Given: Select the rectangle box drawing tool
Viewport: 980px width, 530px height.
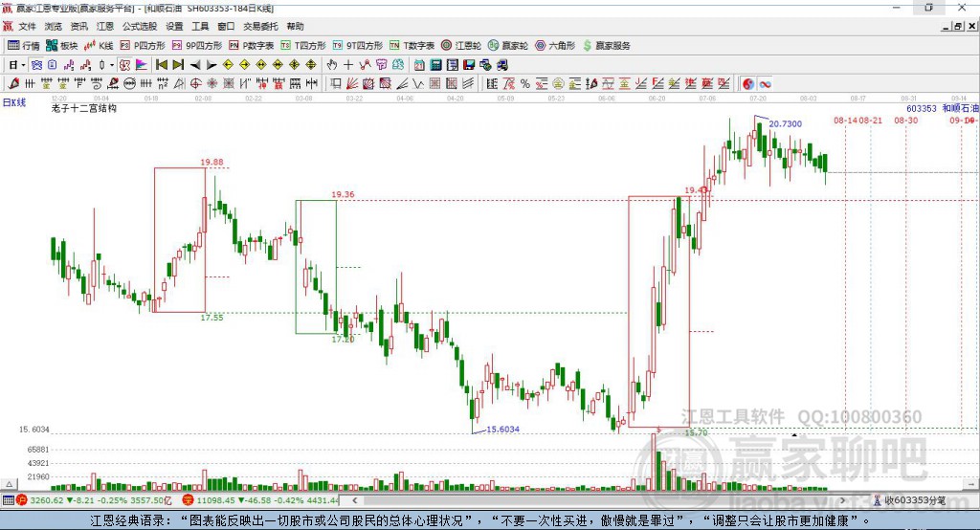Looking at the screenshot, I should click(335, 84).
